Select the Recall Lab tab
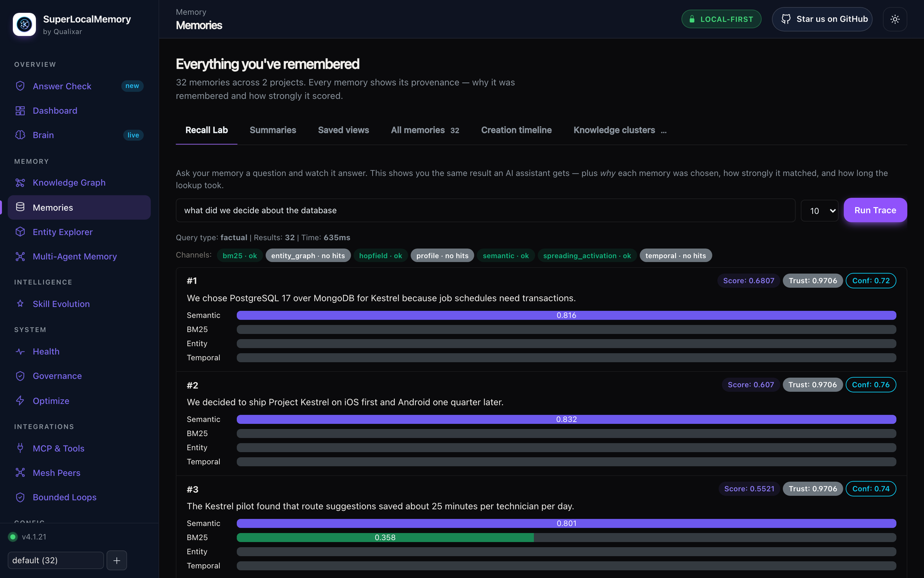This screenshot has height=578, width=924. [206, 130]
